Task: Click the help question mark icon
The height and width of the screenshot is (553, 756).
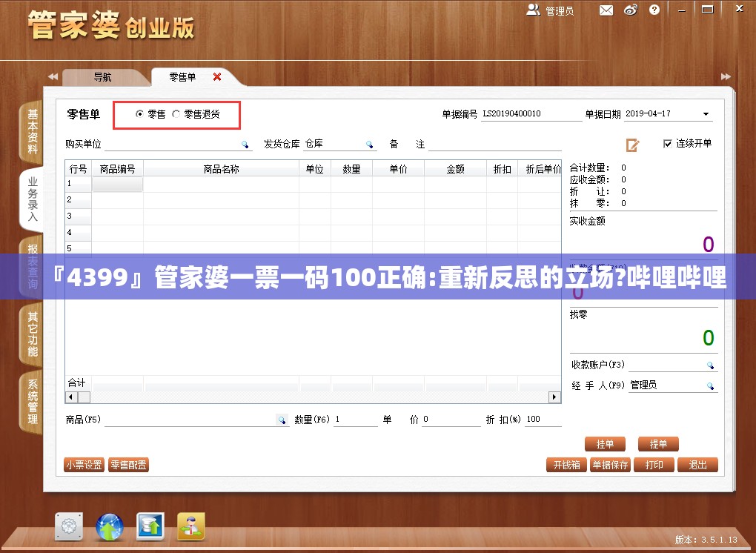Action: (654, 10)
